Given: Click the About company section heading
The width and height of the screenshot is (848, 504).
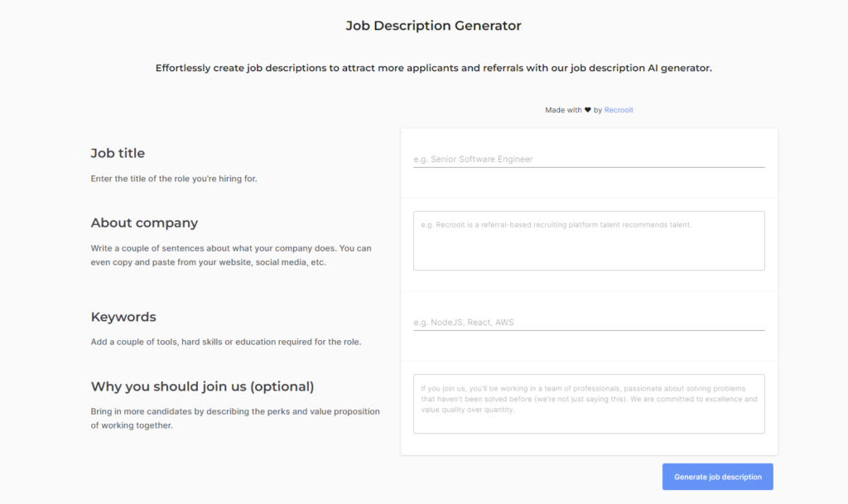Looking at the screenshot, I should click(144, 223).
